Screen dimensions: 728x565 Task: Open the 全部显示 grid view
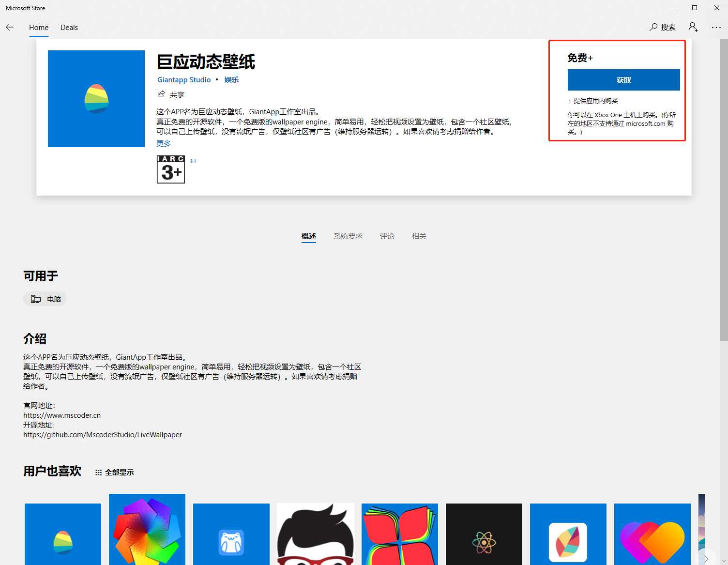pos(114,472)
